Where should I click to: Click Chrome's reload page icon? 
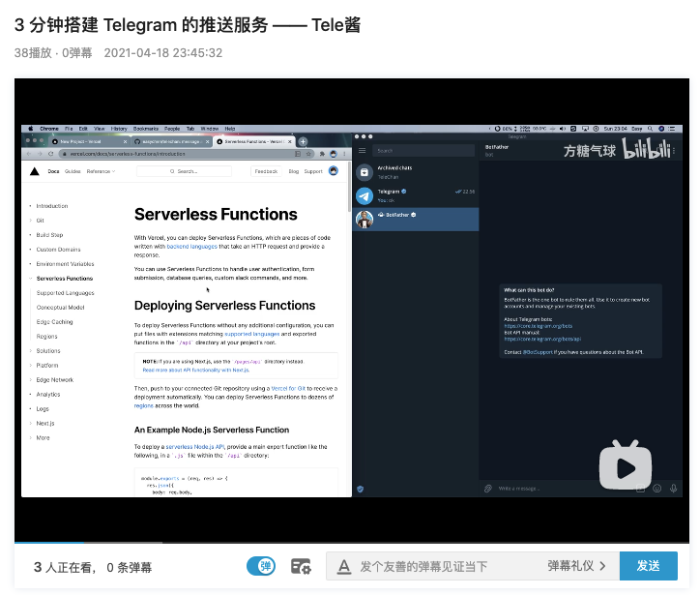pos(51,154)
